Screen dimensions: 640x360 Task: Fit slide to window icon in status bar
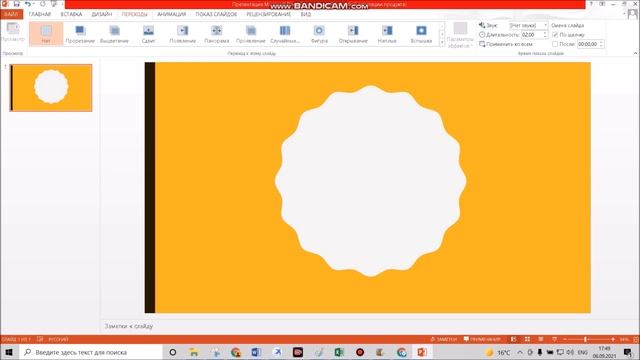(x=636, y=339)
